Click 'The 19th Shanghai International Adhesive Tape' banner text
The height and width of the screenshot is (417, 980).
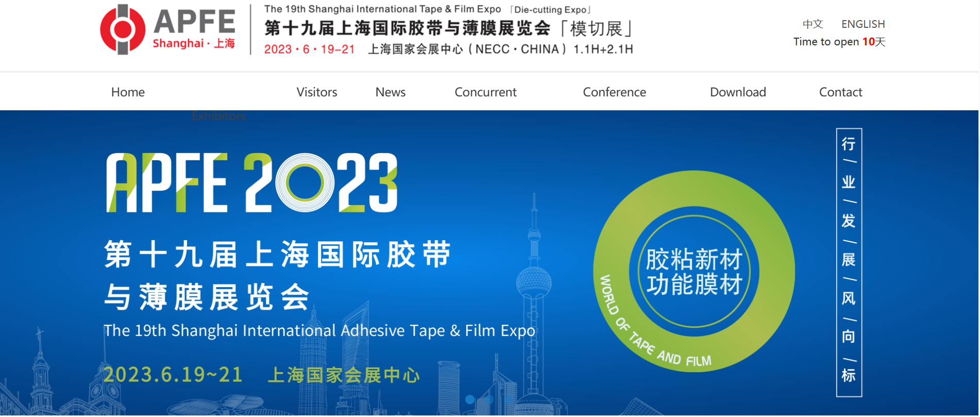[x=319, y=330]
